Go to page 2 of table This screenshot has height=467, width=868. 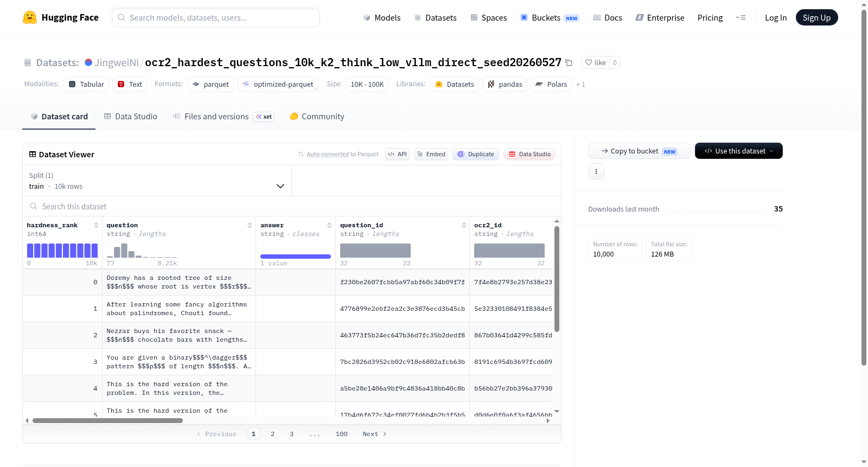pos(272,434)
